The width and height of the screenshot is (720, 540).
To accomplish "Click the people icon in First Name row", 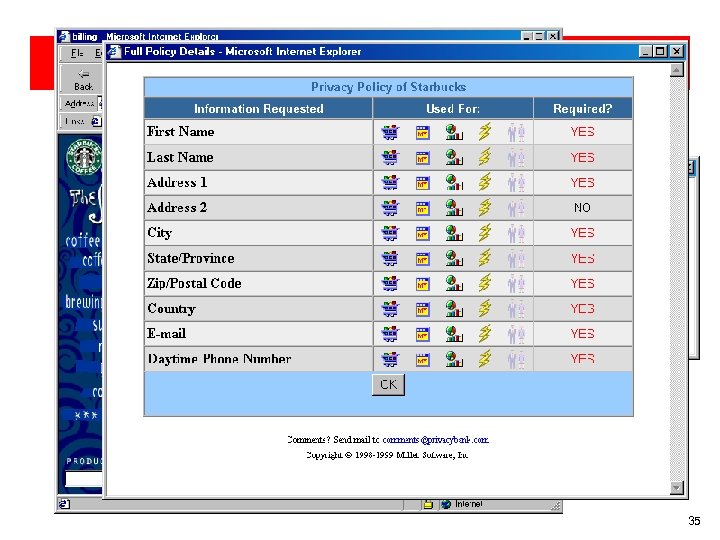I will [x=517, y=133].
